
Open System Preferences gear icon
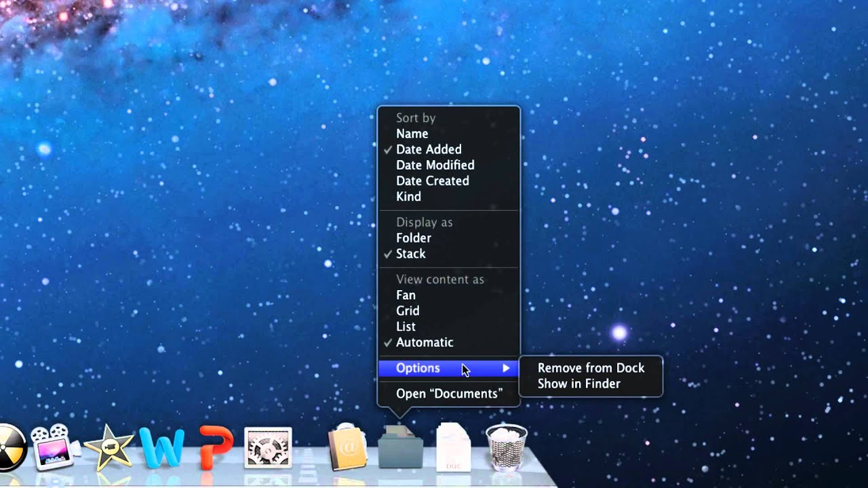(x=268, y=447)
